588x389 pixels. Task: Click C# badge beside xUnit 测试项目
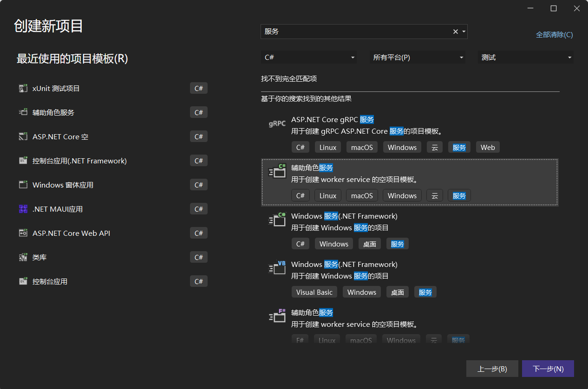(x=199, y=88)
